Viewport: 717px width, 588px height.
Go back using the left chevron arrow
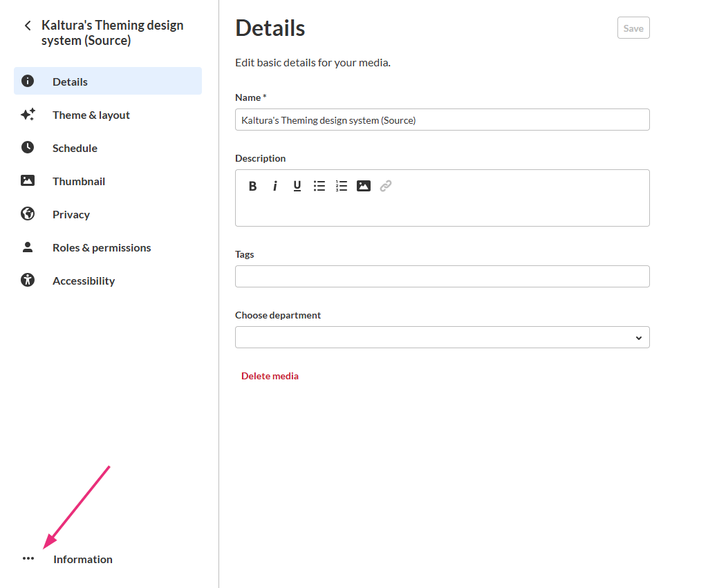coord(28,26)
